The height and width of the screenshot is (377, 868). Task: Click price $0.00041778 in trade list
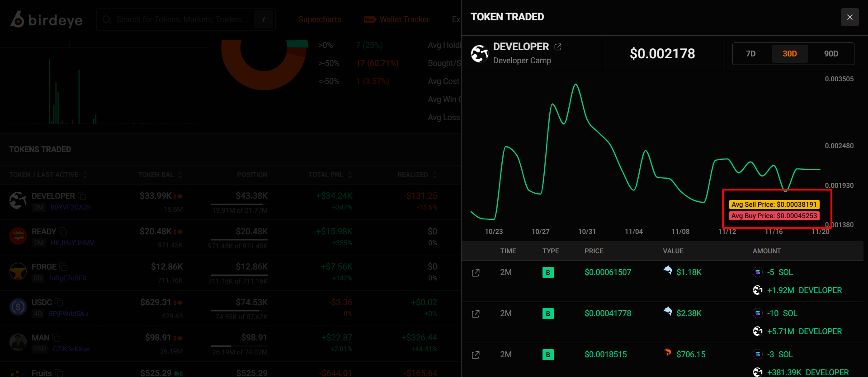point(608,313)
